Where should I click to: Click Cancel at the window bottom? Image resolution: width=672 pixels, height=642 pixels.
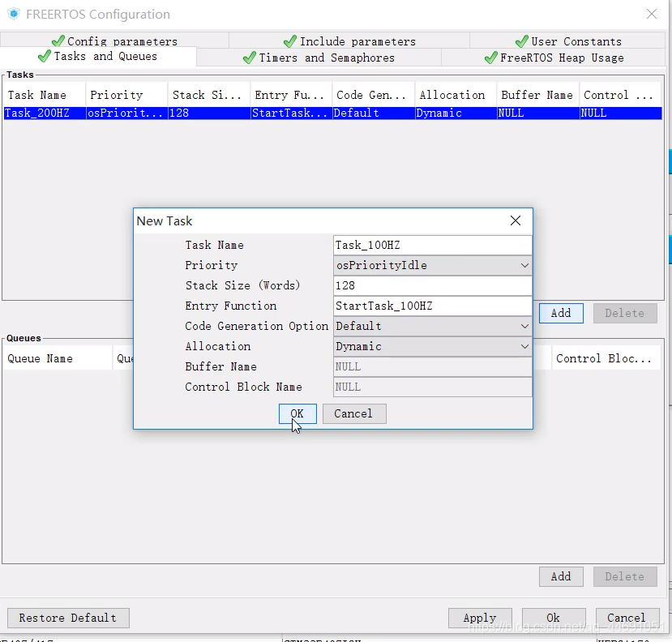tap(627, 618)
